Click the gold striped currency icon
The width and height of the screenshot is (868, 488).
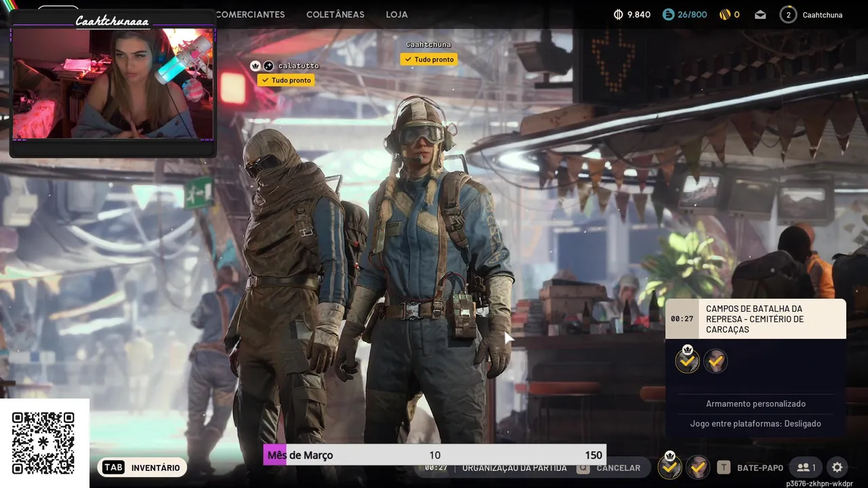[x=725, y=14]
